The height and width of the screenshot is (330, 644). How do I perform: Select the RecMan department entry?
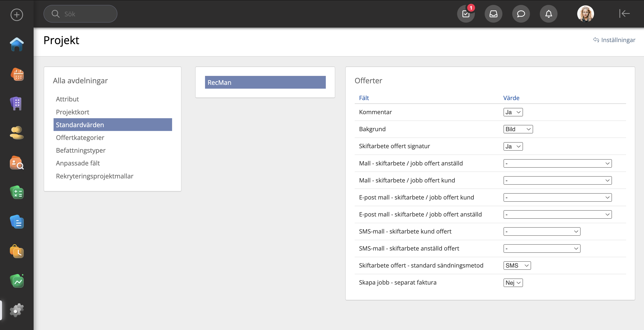coord(265,82)
